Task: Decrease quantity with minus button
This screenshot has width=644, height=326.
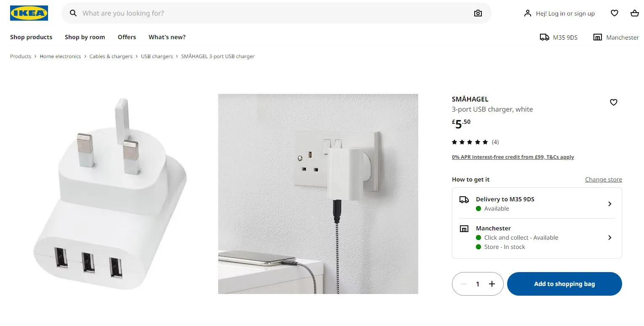Action: 464,284
